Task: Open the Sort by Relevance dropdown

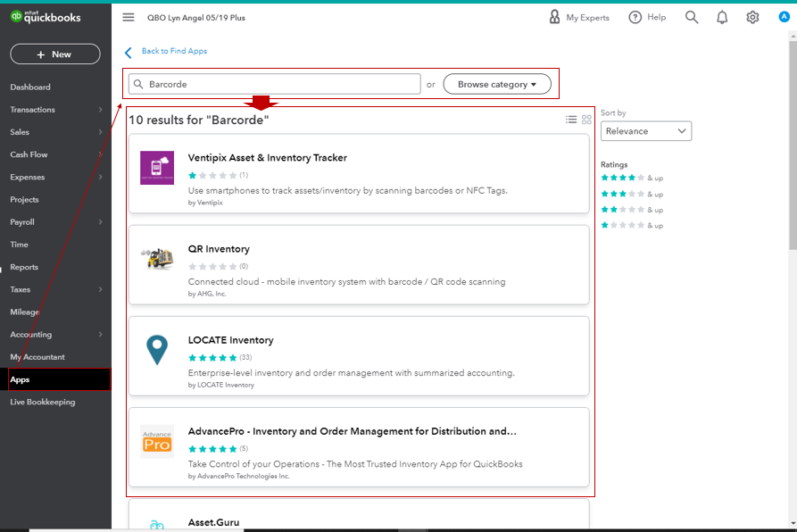Action: pyautogui.click(x=645, y=131)
